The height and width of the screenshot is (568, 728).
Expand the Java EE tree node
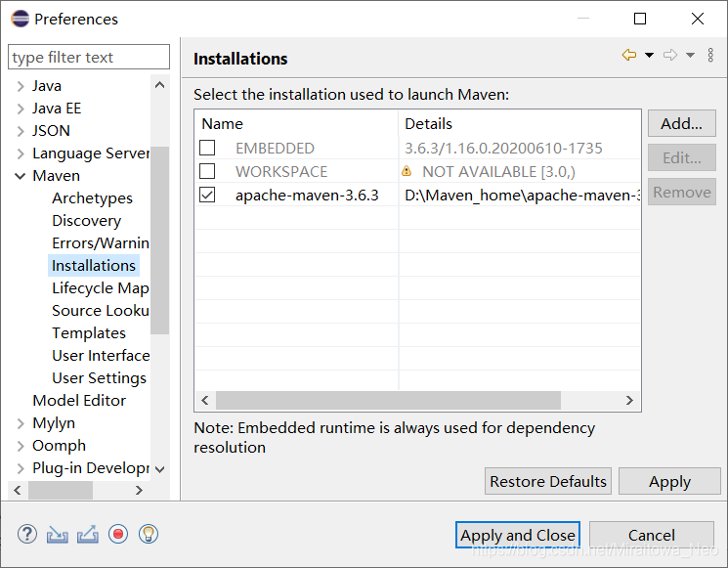[x=20, y=109]
